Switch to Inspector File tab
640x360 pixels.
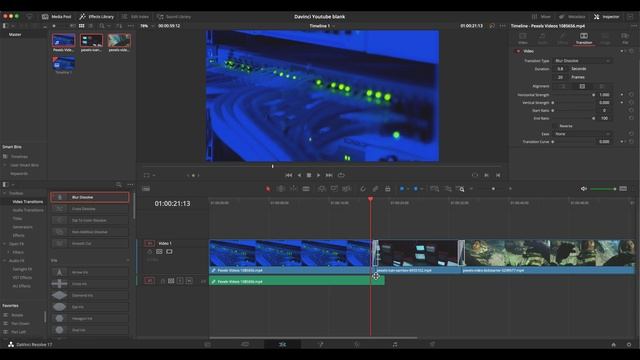(x=625, y=38)
